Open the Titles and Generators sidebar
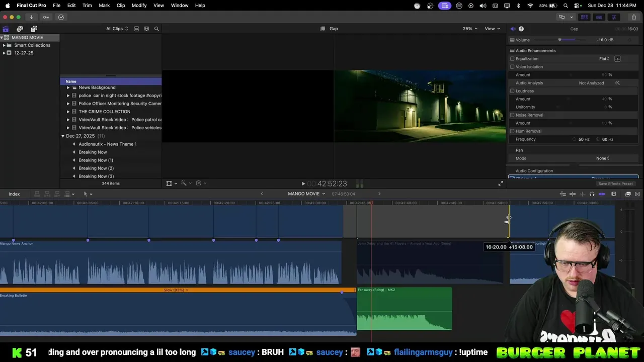The width and height of the screenshot is (644, 362). tap(34, 29)
